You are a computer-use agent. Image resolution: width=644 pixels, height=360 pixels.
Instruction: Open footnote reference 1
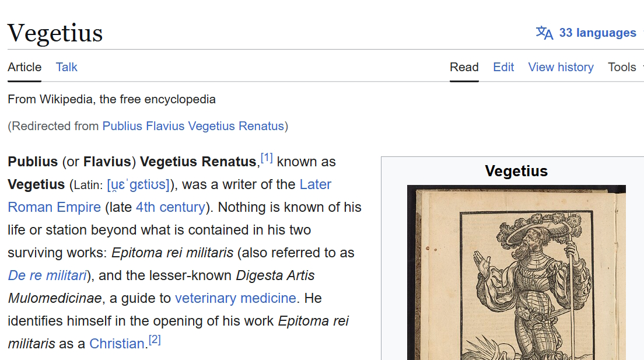pos(267,158)
